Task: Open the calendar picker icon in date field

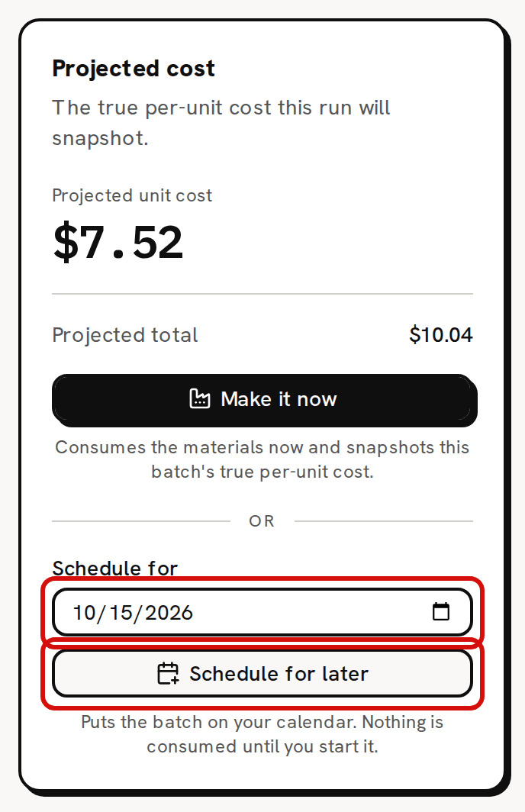Action: click(441, 611)
